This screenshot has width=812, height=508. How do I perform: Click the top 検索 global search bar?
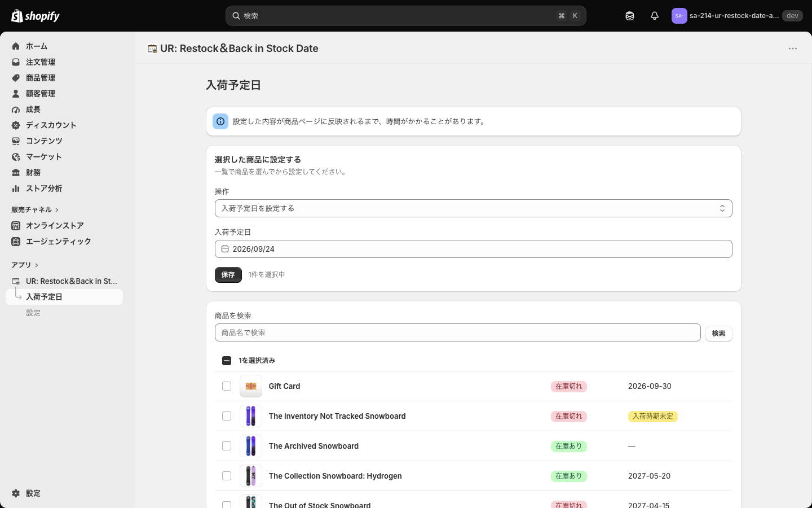pyautogui.click(x=406, y=16)
